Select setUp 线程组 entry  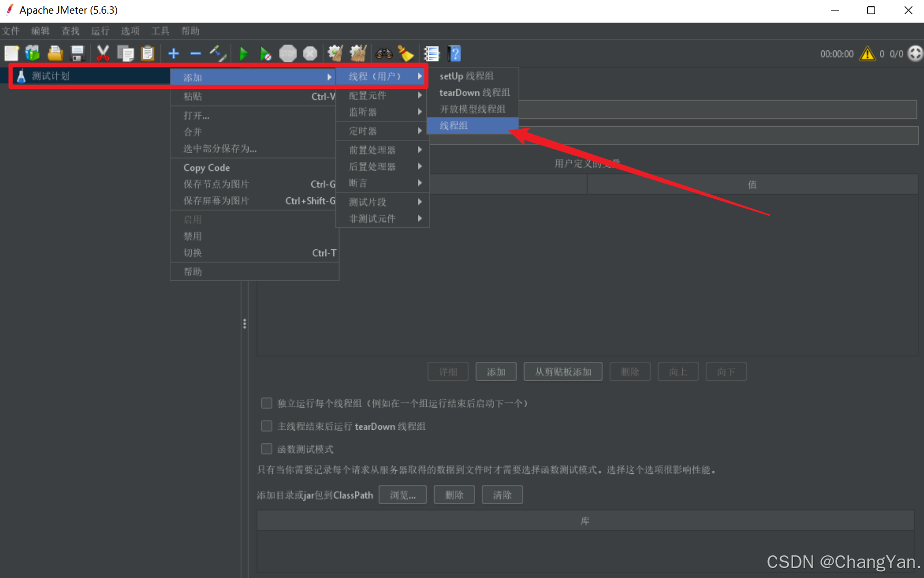473,76
